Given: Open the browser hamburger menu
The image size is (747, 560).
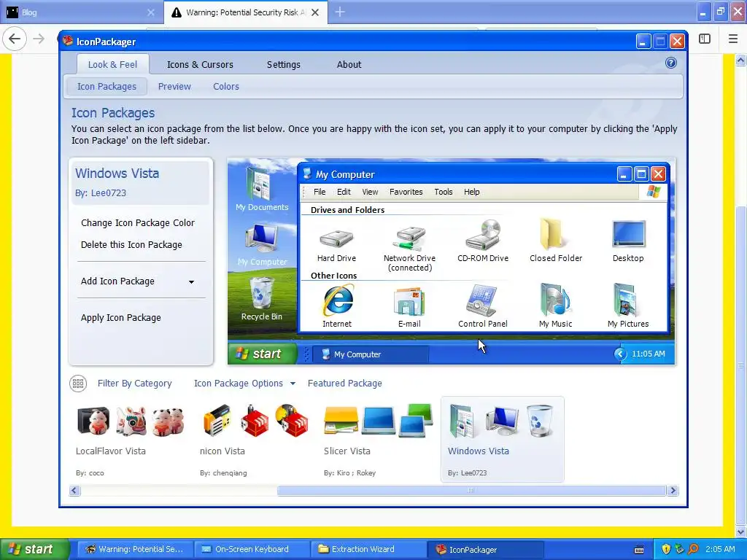Looking at the screenshot, I should (x=733, y=39).
